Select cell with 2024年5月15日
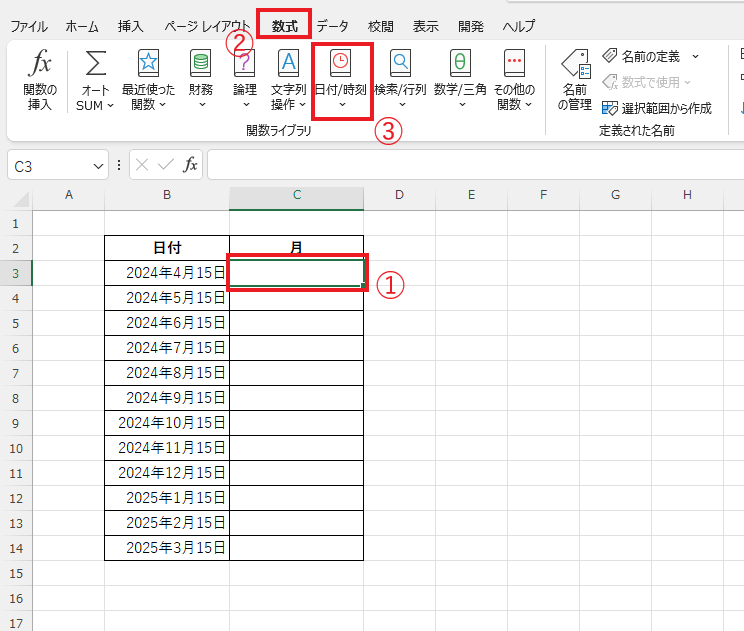Screen dimensions: 744x631 [167, 298]
